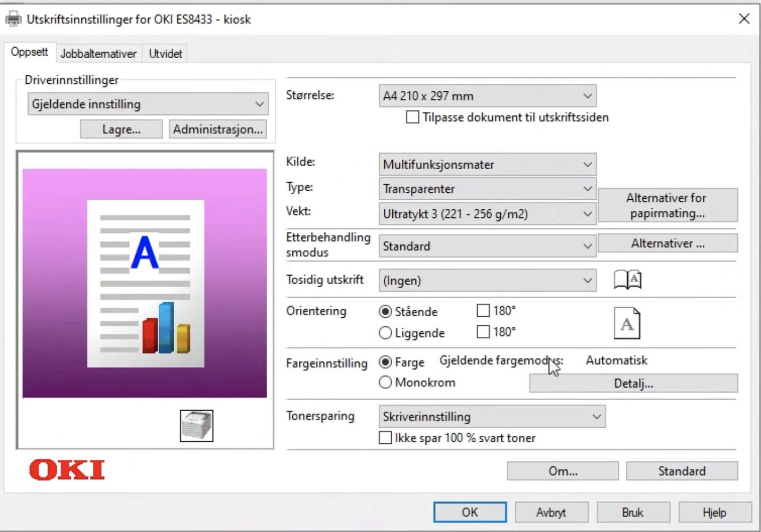
Task: Click the Tonersparing label
Action: pos(320,416)
